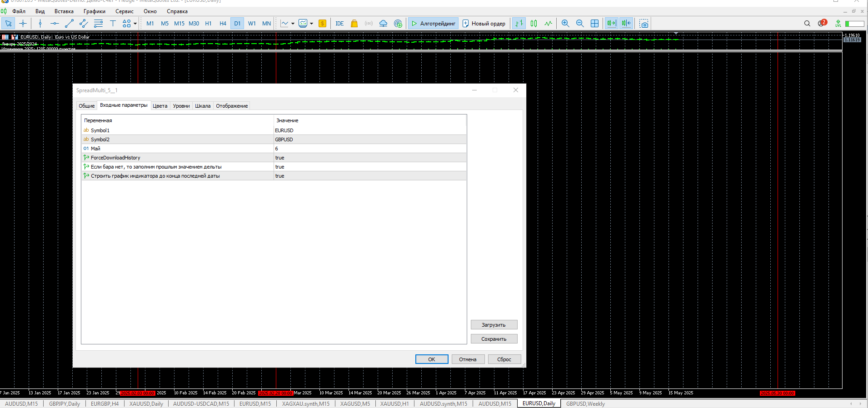
Task: Click the yellow dollar trading icon
Action: click(x=322, y=24)
